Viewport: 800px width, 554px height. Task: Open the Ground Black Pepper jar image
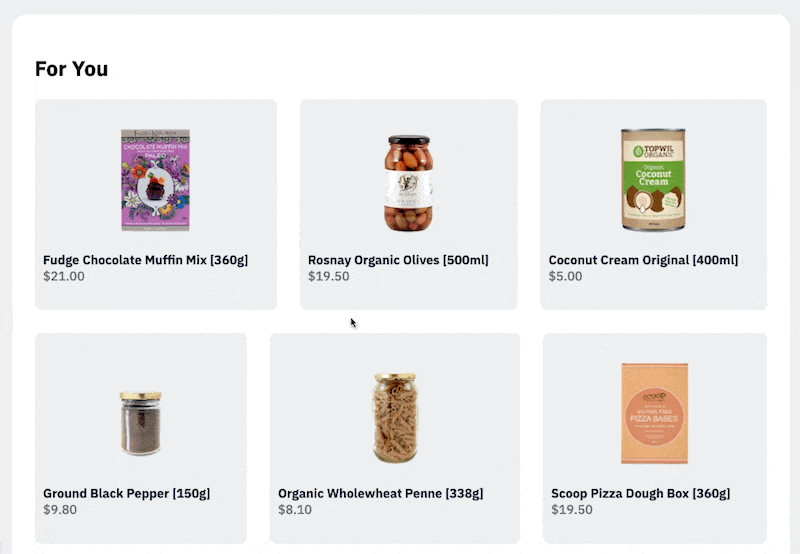(x=141, y=423)
